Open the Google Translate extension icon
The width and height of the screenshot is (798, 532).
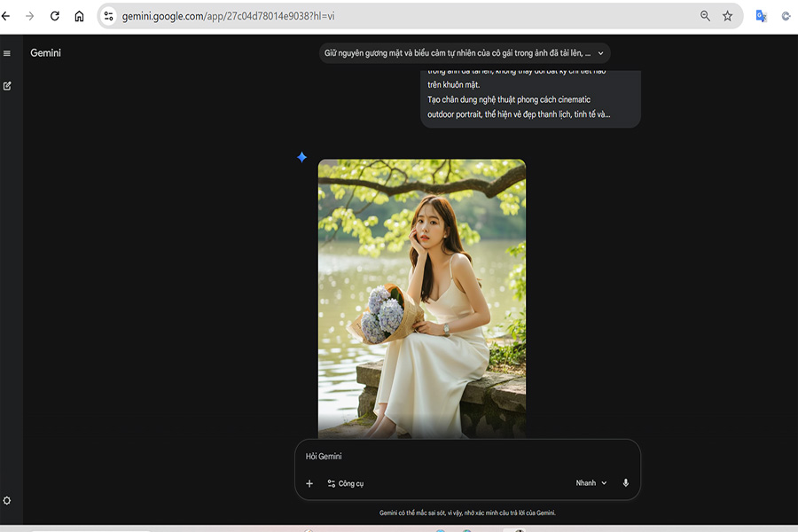pos(761,16)
